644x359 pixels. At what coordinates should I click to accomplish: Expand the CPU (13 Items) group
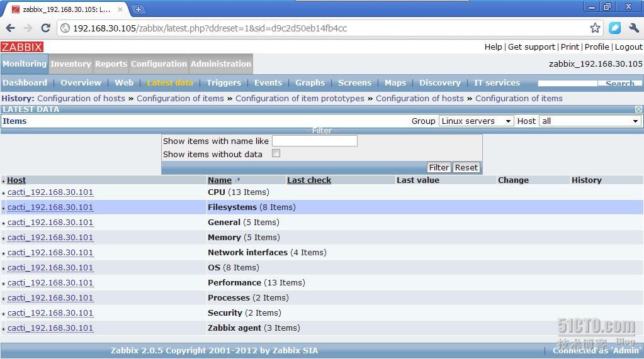click(x=4, y=193)
